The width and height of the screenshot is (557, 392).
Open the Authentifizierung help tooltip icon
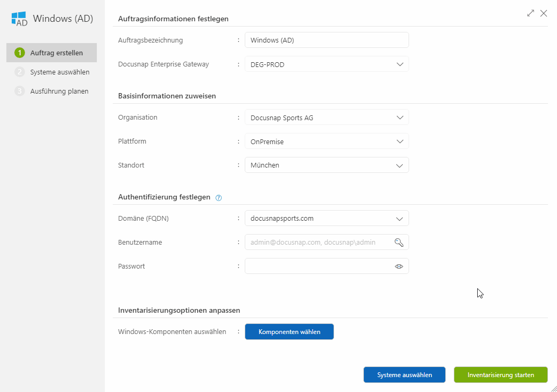point(218,197)
